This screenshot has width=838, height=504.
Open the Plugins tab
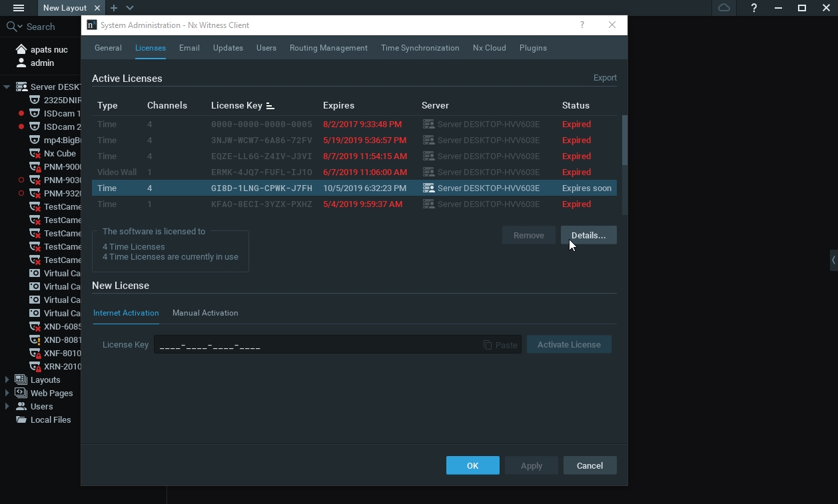(533, 48)
